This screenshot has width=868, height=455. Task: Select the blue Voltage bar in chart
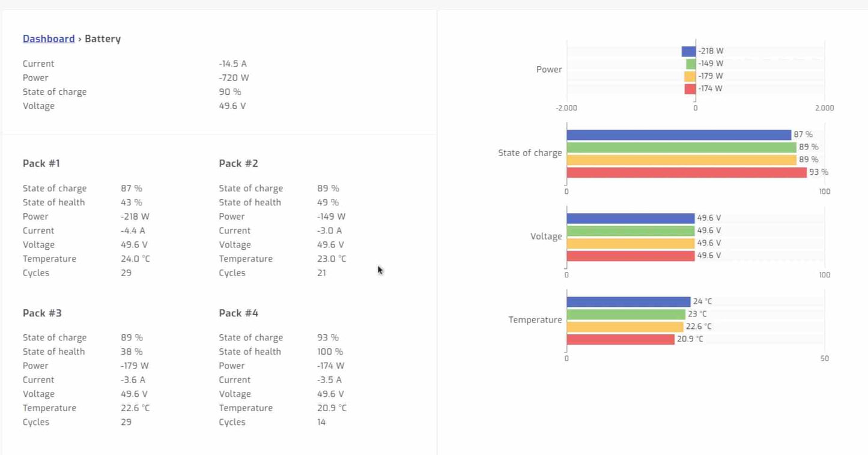click(x=630, y=218)
